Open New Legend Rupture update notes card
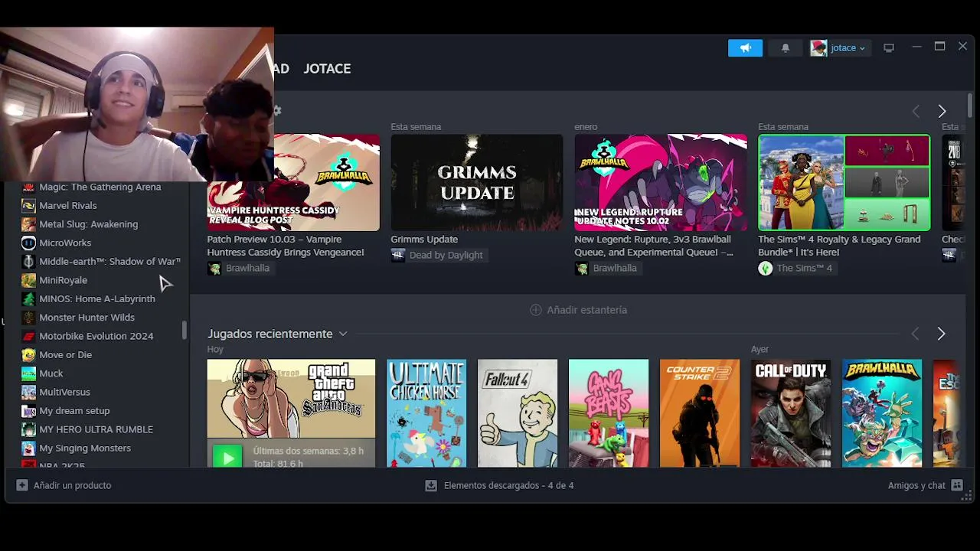 (x=660, y=183)
